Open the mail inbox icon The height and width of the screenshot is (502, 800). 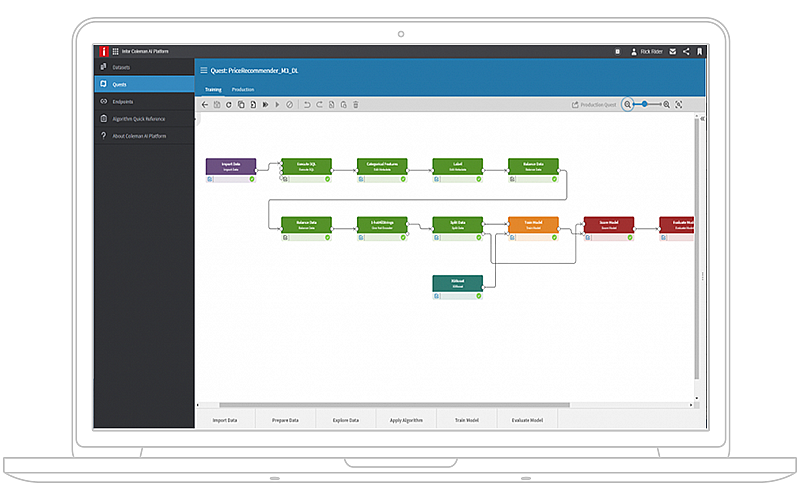pyautogui.click(x=672, y=52)
